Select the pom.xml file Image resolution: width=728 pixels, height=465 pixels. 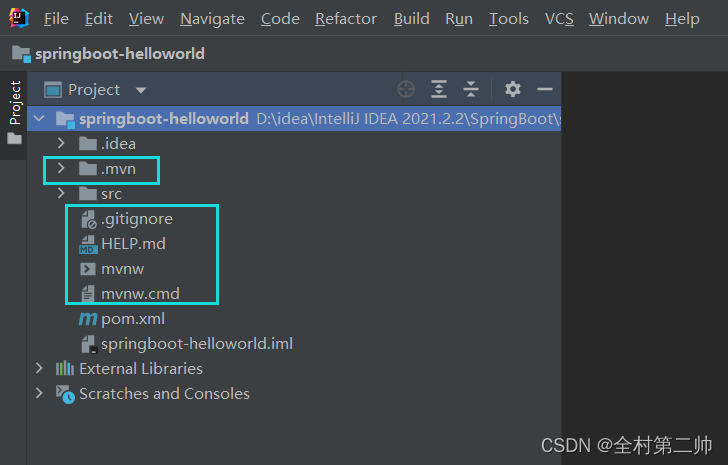coord(133,319)
